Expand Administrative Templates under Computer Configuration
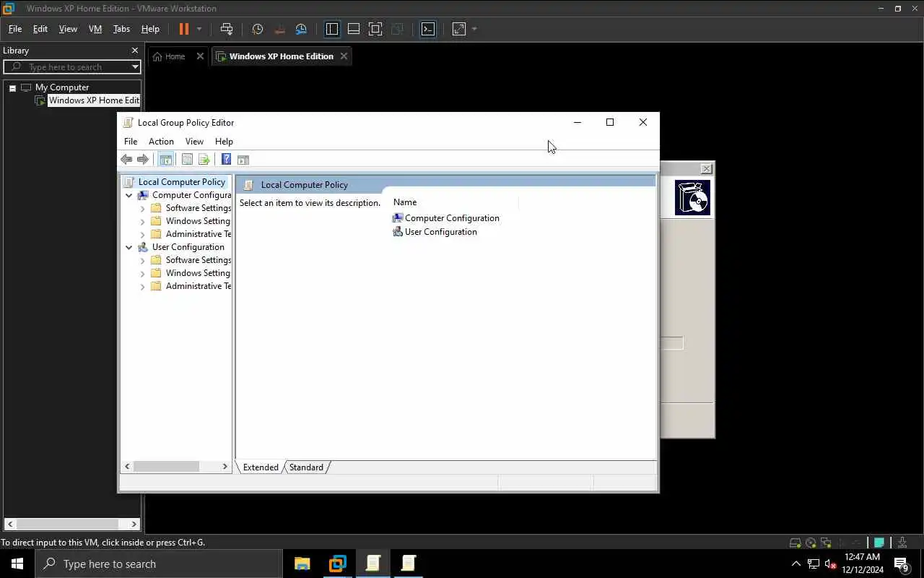924x578 pixels. click(142, 234)
